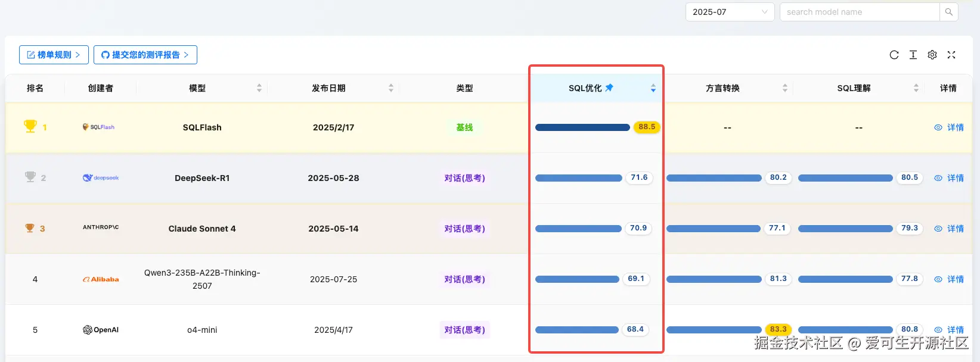The width and height of the screenshot is (980, 362).
Task: Sort by 模型 column arrows
Action: pos(259,88)
